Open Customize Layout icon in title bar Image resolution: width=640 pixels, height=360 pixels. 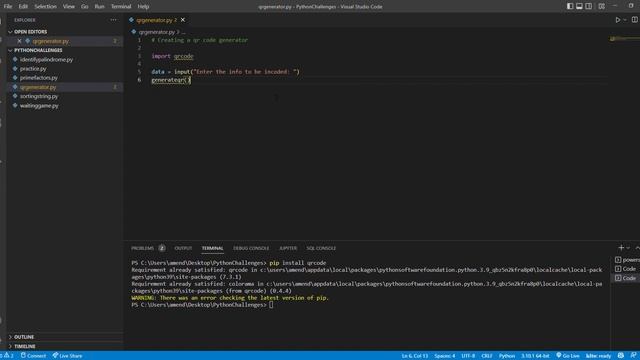(x=602, y=6)
